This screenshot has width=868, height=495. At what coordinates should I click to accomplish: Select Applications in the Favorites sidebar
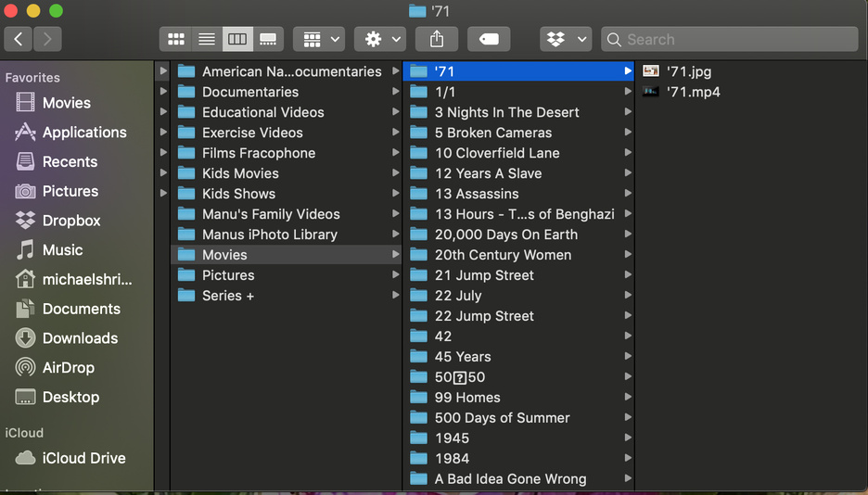click(83, 133)
